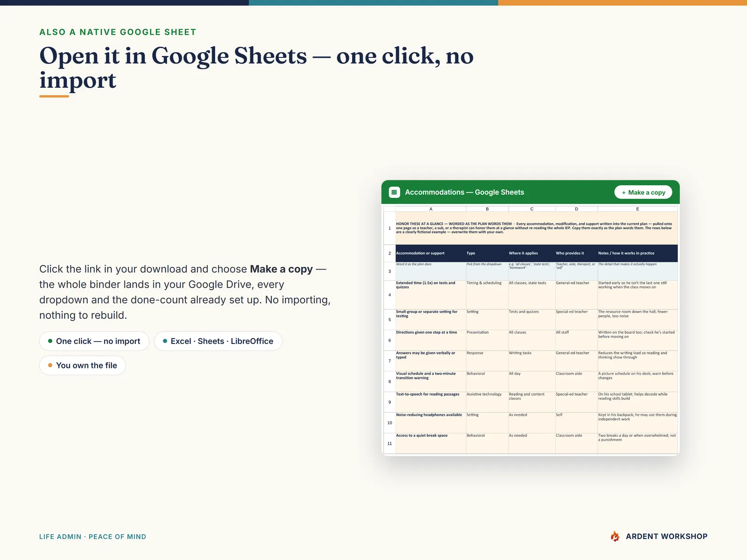Select row 6 header
The height and width of the screenshot is (560, 747).
pos(389,340)
